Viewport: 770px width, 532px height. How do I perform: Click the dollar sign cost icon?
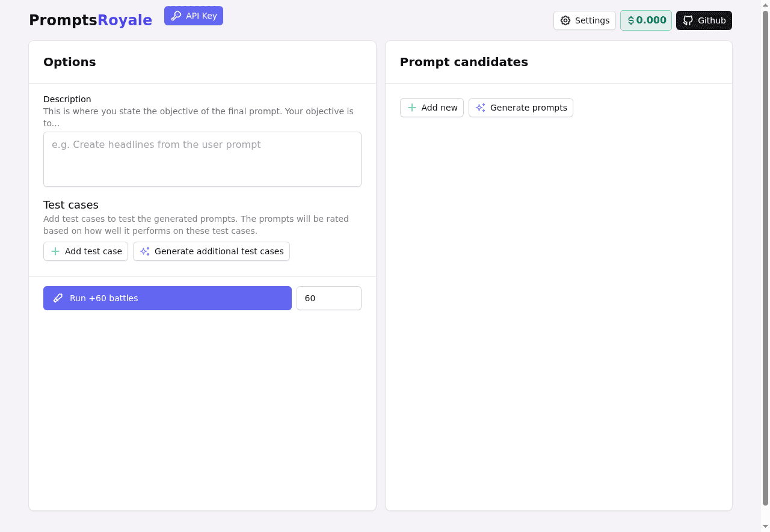point(630,20)
